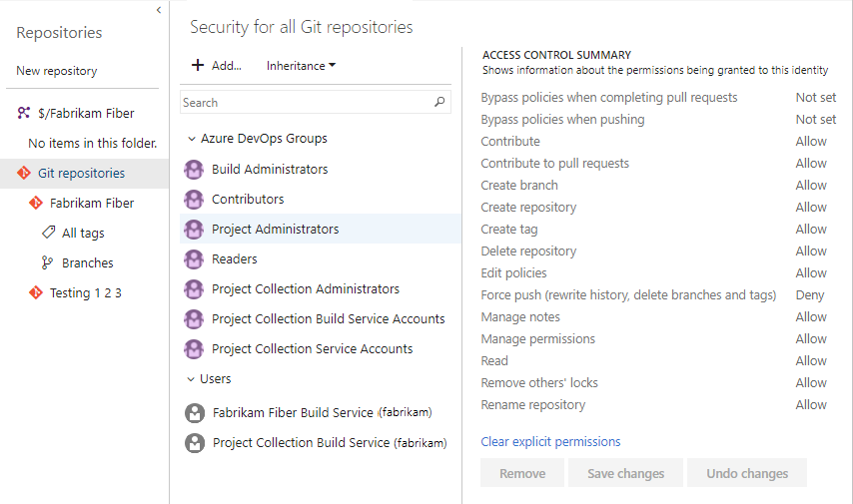Click Clear explicit permissions link
Screen dimensions: 853x504
pos(550,441)
